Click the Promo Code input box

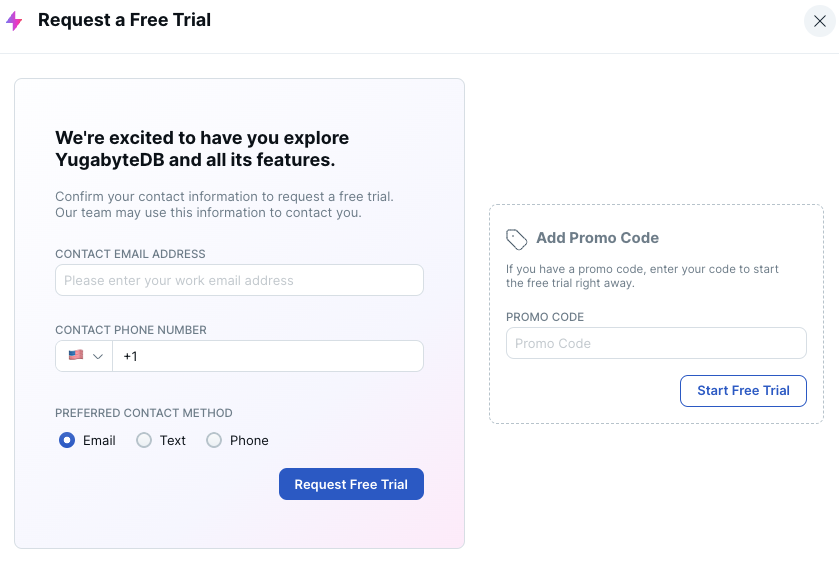coord(656,343)
